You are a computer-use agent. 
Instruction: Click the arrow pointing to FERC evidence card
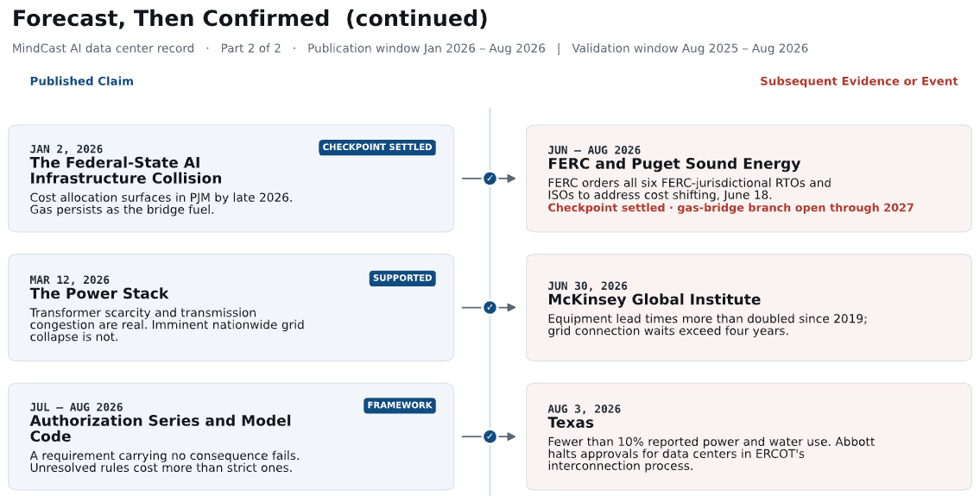[x=508, y=179]
